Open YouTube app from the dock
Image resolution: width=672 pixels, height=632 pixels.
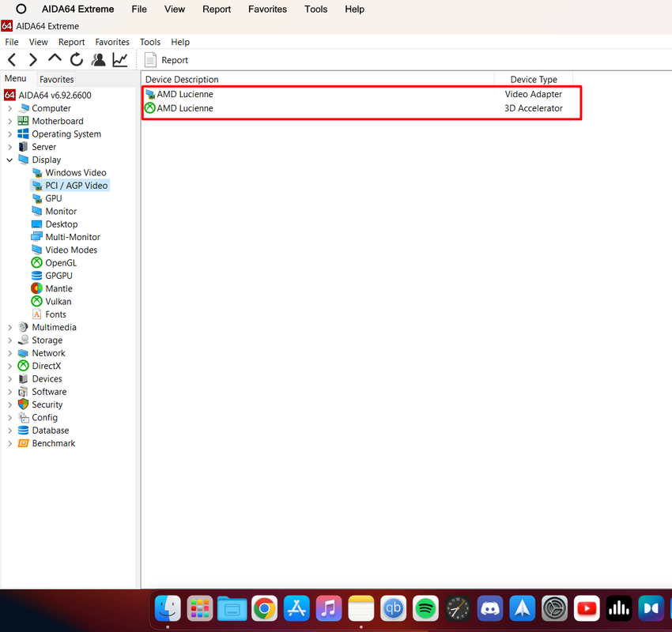pyautogui.click(x=587, y=608)
